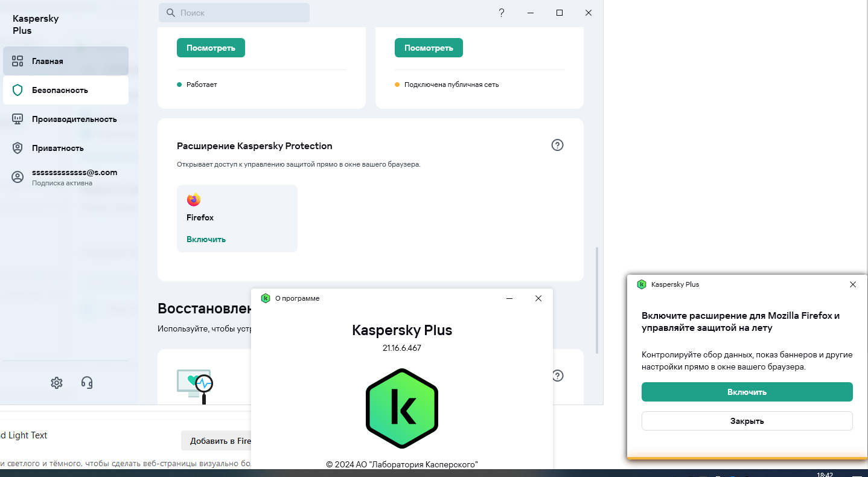Viewport: 868px width, 477px height.
Task: Click Посмотреть button above public network status
Action: click(x=429, y=48)
